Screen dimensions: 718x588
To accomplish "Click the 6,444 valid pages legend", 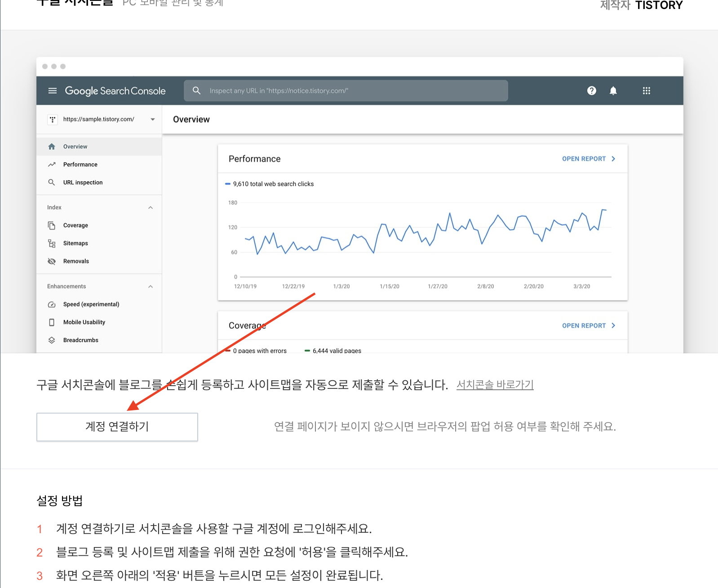I will point(333,350).
